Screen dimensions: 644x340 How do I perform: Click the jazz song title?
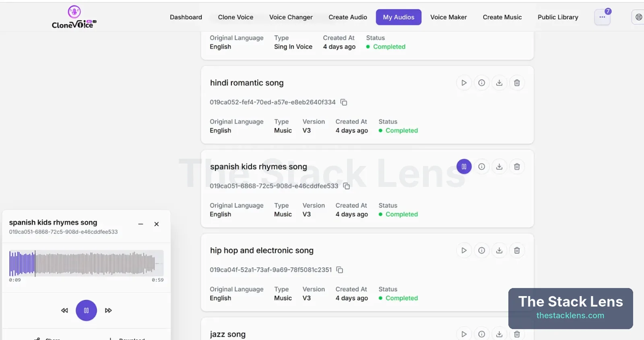point(228,334)
